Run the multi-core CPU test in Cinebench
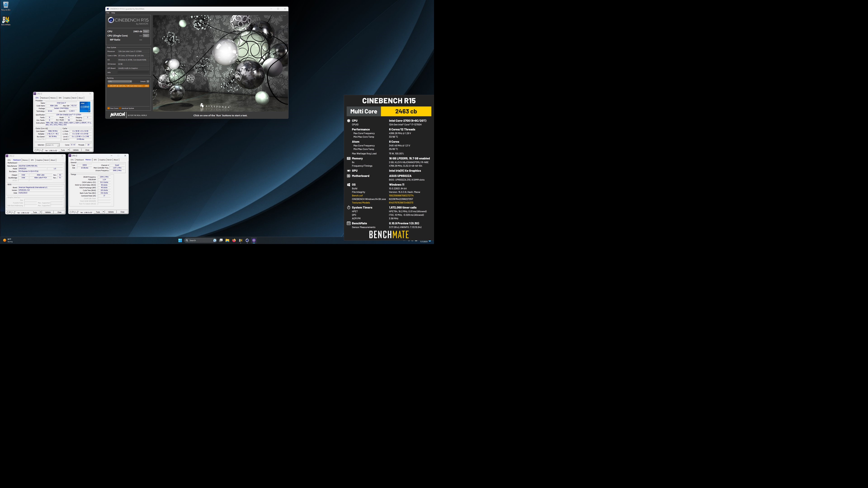868x488 pixels. [146, 31]
